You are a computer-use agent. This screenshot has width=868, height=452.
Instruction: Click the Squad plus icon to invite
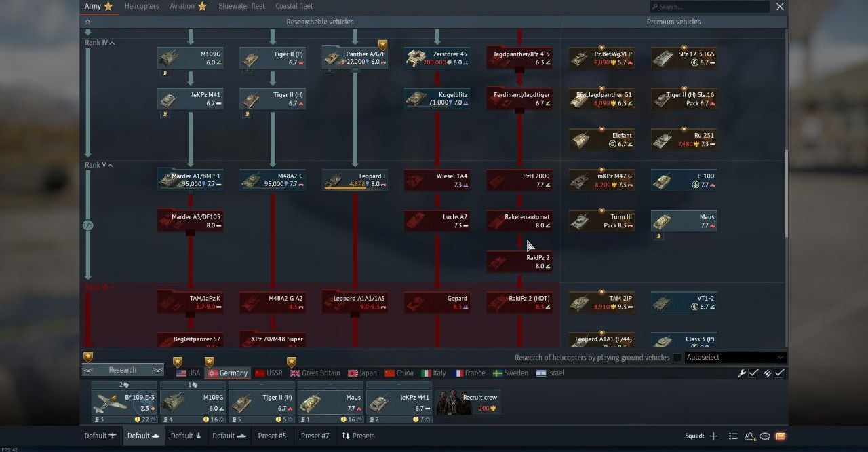coord(713,436)
